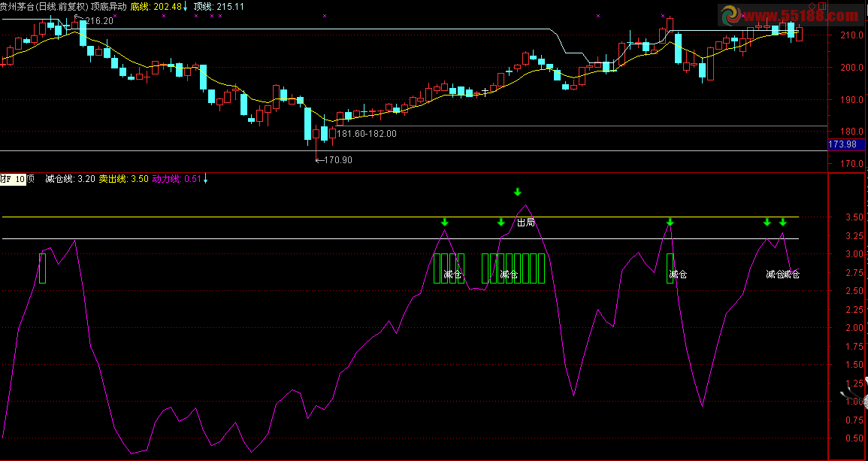Image resolution: width=868 pixels, height=461 pixels.
Task: Click the 财F 10 tooltip label
Action: (14, 179)
